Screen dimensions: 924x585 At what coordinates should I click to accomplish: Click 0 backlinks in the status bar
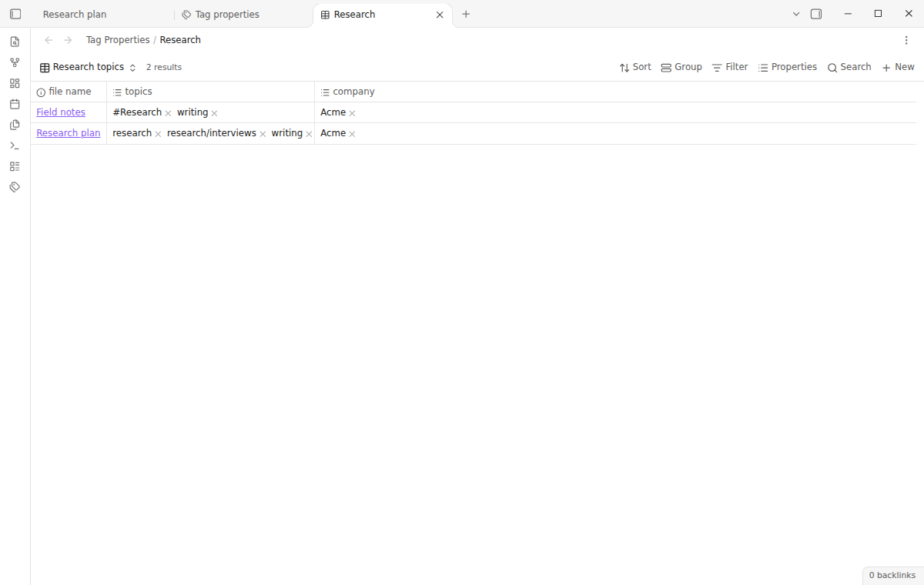point(892,576)
